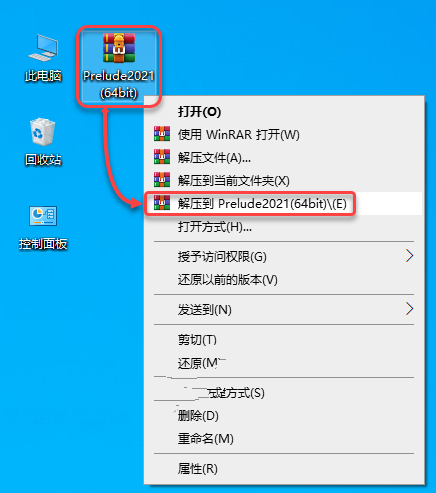Image resolution: width=436 pixels, height=493 pixels.
Task: Click WinRAR icon beside 解压文件(A)
Action: 162,157
